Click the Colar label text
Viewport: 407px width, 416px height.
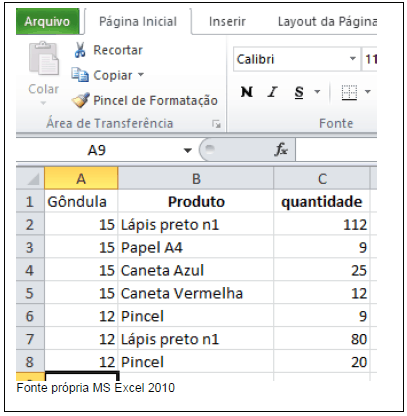[43, 89]
